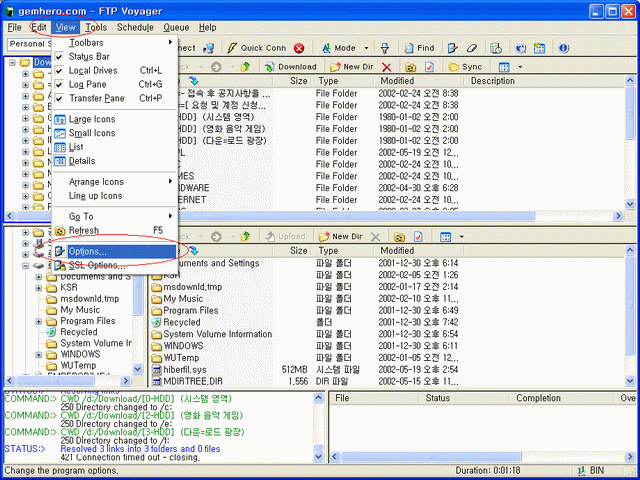The height and width of the screenshot is (480, 640).
Task: Toggle the Transfer Pane option
Action: click(115, 98)
